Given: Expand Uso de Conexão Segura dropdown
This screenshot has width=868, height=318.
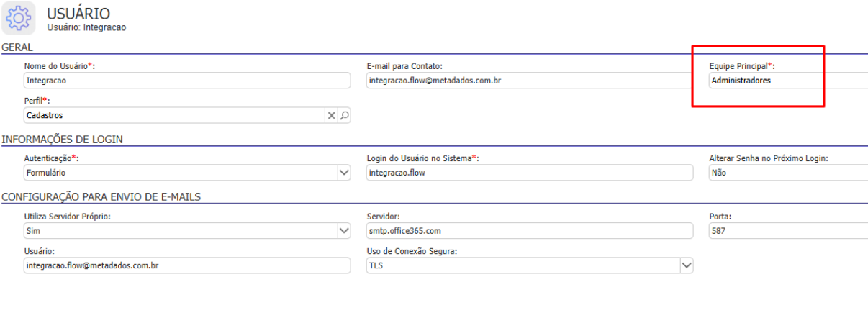Looking at the screenshot, I should click(686, 265).
